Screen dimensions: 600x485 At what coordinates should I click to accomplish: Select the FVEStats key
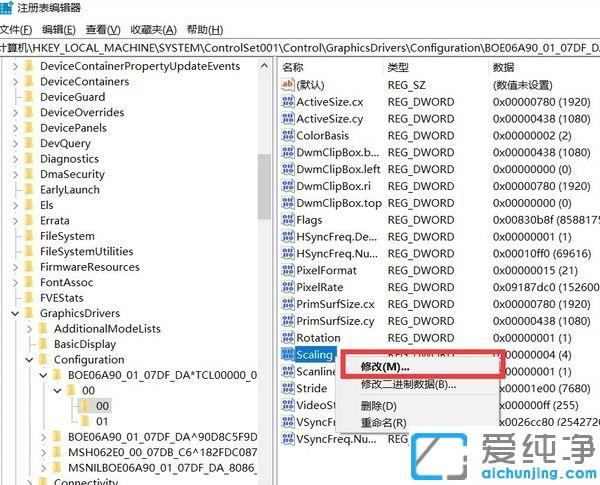point(62,298)
